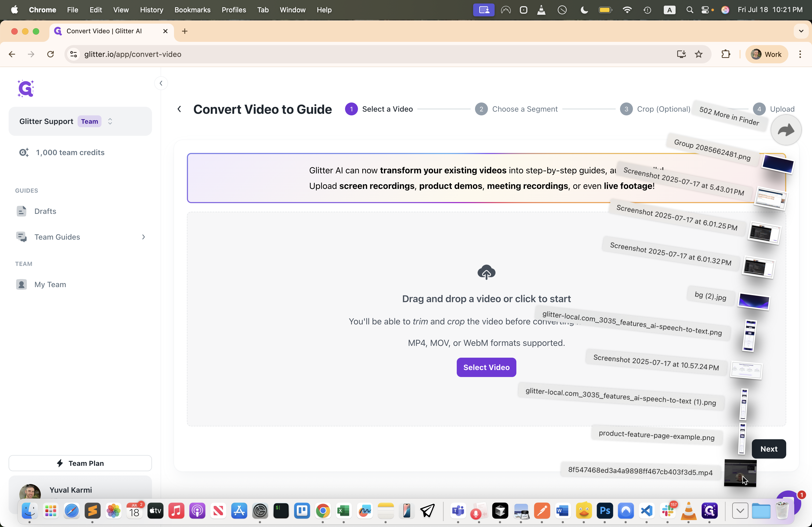
Task: Collapse the sidebar with the chevron button
Action: [161, 83]
